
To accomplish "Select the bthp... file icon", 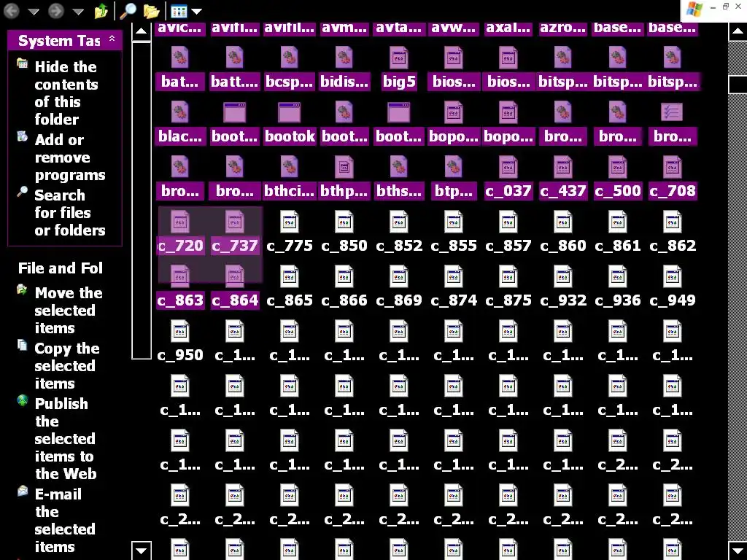I will 344,167.
